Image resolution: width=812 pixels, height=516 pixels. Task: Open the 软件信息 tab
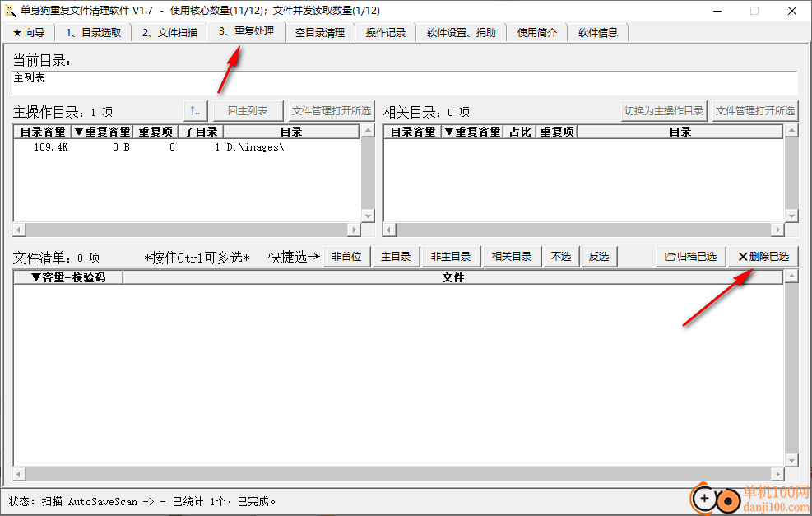click(597, 33)
